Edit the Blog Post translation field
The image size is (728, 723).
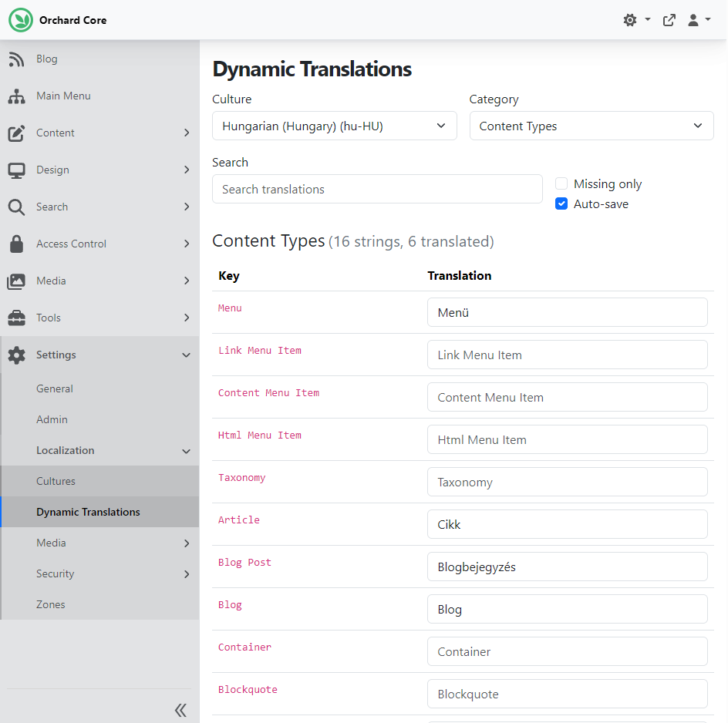coord(568,567)
